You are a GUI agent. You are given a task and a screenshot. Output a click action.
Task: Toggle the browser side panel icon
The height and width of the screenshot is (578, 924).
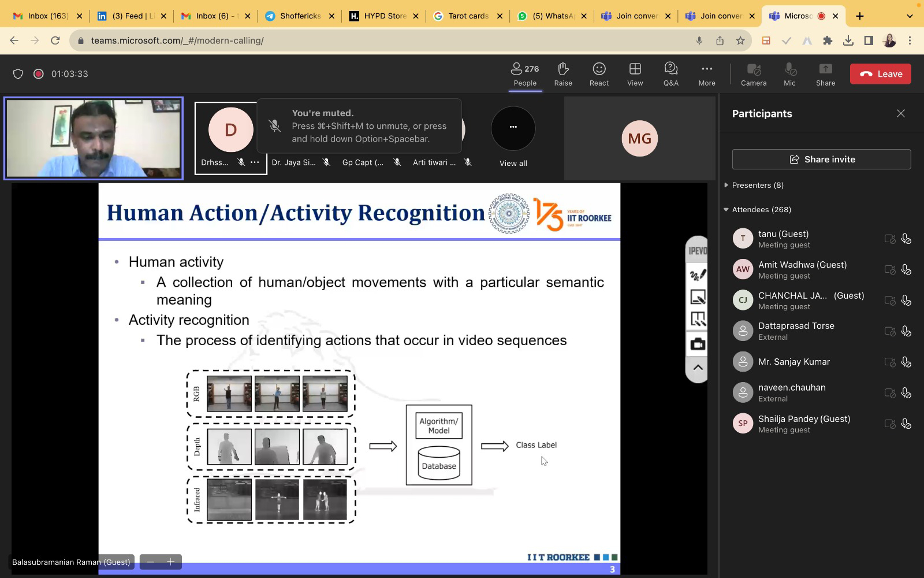(x=869, y=40)
